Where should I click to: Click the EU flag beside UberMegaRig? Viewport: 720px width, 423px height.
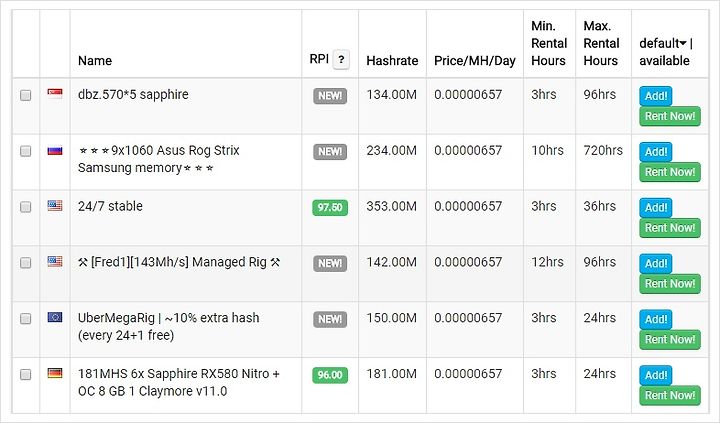[55, 317]
